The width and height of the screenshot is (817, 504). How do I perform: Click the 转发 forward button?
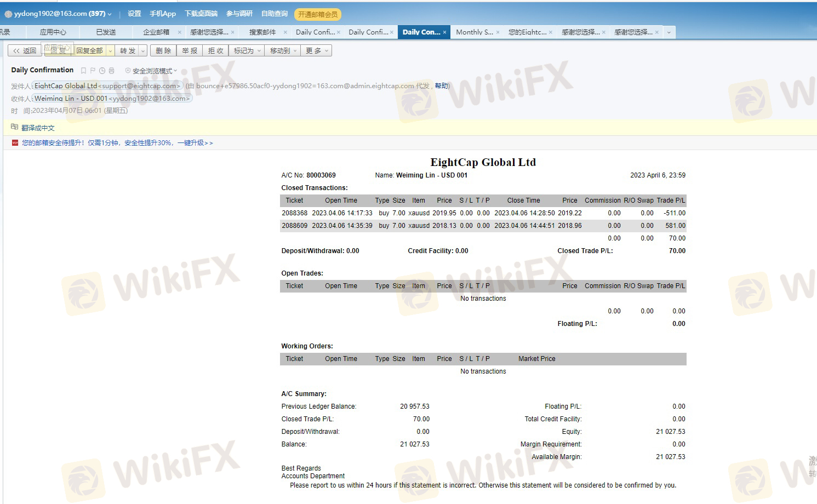[128, 51]
